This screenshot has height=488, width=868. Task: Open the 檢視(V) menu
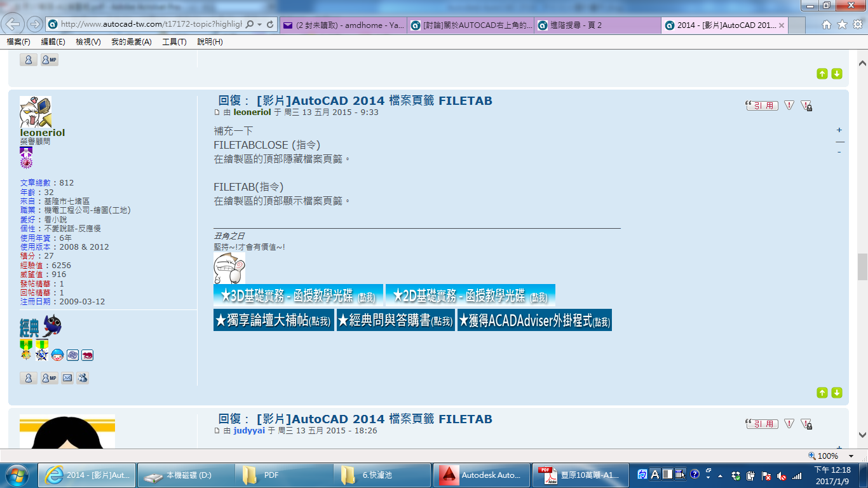[x=88, y=42]
